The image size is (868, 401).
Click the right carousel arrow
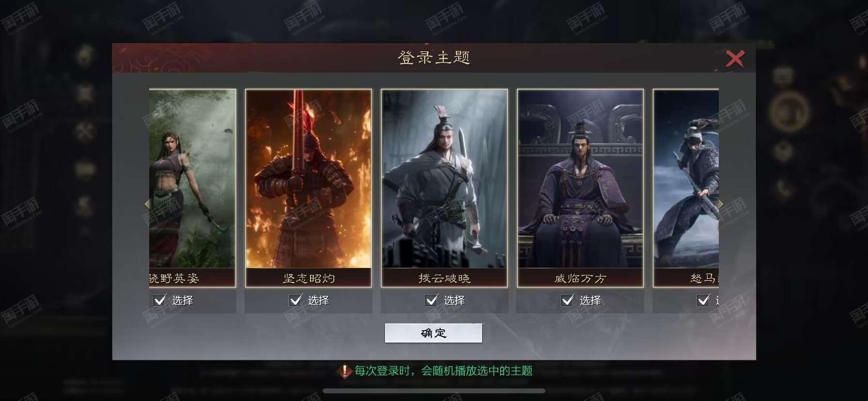[x=720, y=204]
